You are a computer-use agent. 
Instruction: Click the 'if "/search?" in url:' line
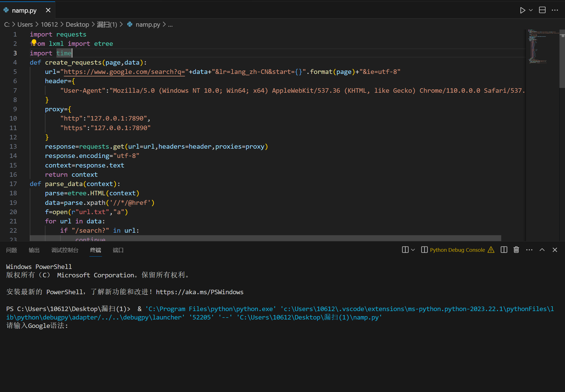(100, 230)
